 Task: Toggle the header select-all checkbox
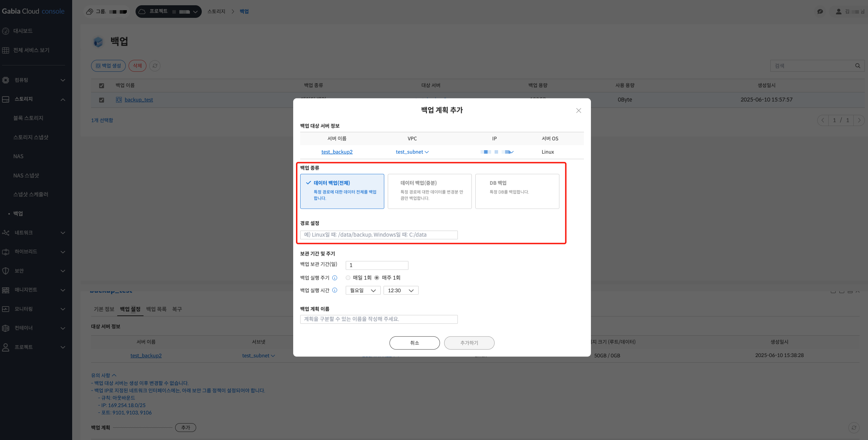coord(102,86)
